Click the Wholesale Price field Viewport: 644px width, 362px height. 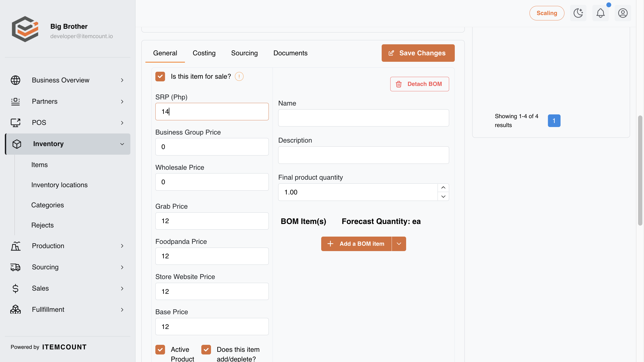coord(212,182)
